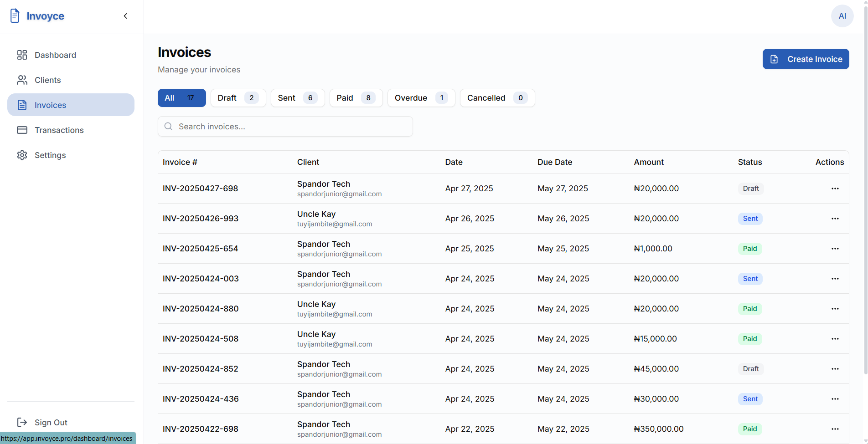The height and width of the screenshot is (444, 868).
Task: Click invoice number INV-20250427-698
Action: pyautogui.click(x=200, y=189)
